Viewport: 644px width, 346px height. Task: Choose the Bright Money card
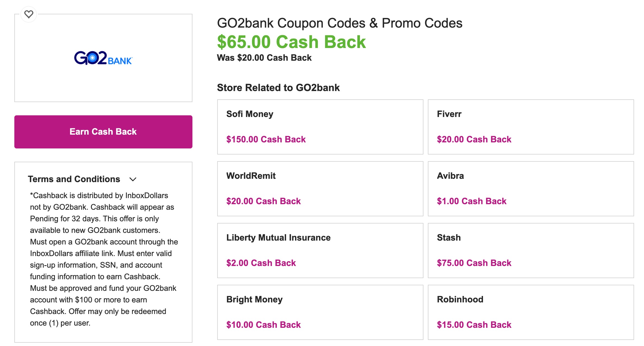tap(320, 312)
